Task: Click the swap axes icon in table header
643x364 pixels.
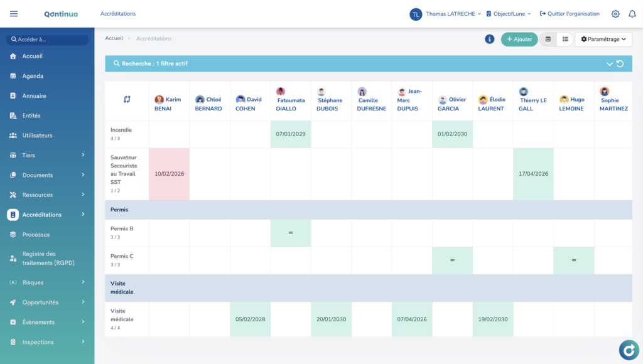Action: pyautogui.click(x=127, y=99)
